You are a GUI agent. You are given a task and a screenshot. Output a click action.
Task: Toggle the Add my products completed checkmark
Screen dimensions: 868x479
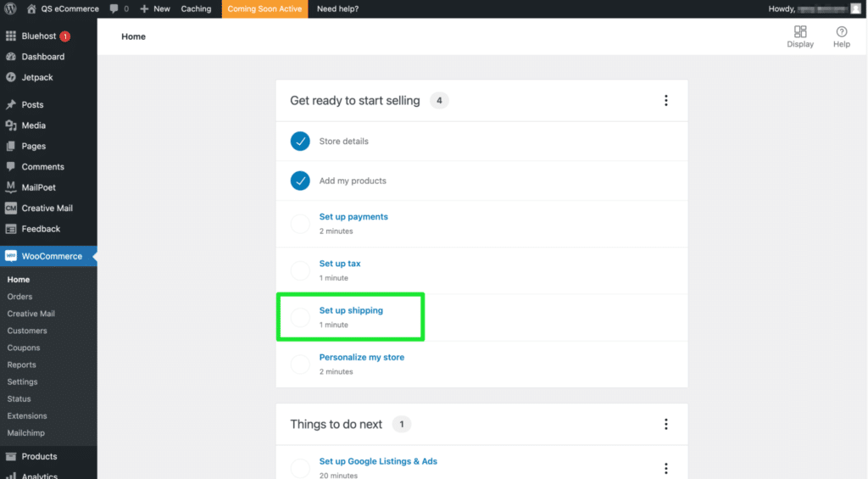pyautogui.click(x=300, y=181)
